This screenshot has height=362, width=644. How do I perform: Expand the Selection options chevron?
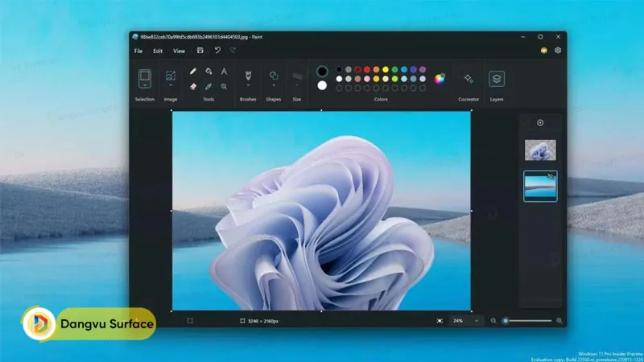pos(145,85)
